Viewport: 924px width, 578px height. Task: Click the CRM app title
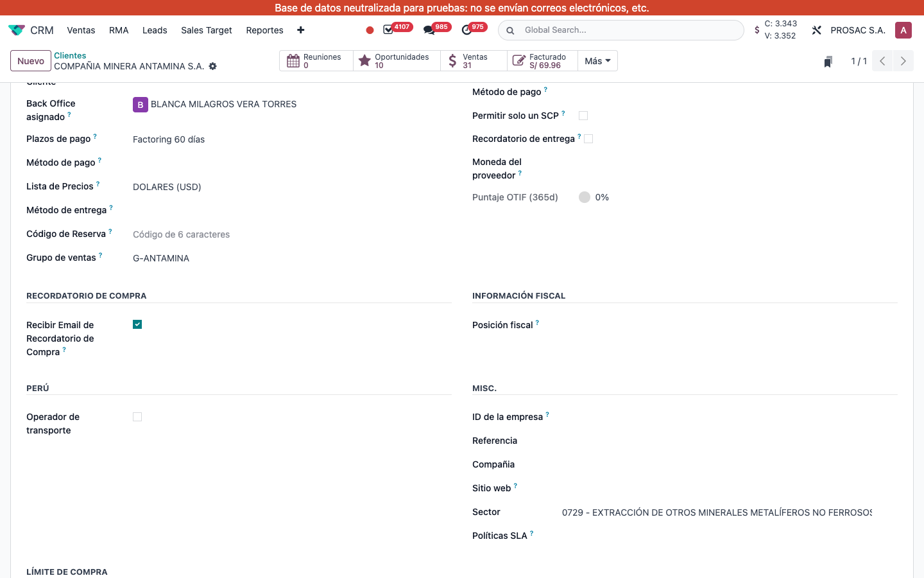tap(42, 30)
